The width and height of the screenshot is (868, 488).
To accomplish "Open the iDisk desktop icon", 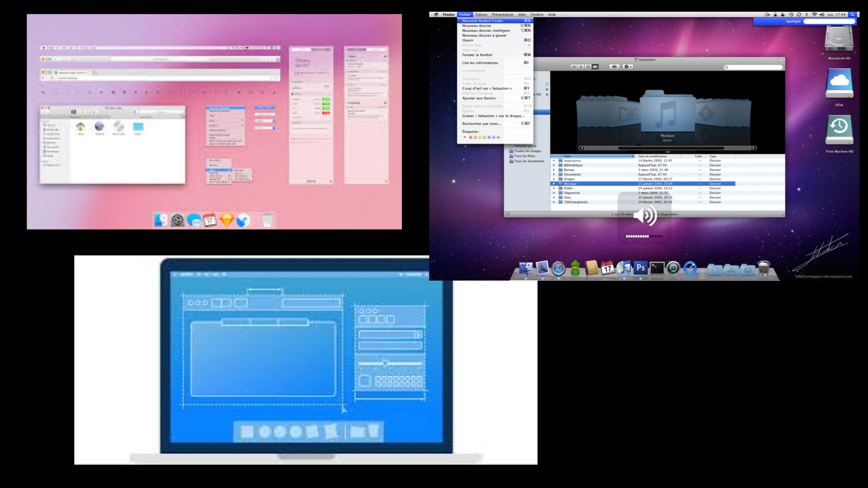I will [x=839, y=84].
